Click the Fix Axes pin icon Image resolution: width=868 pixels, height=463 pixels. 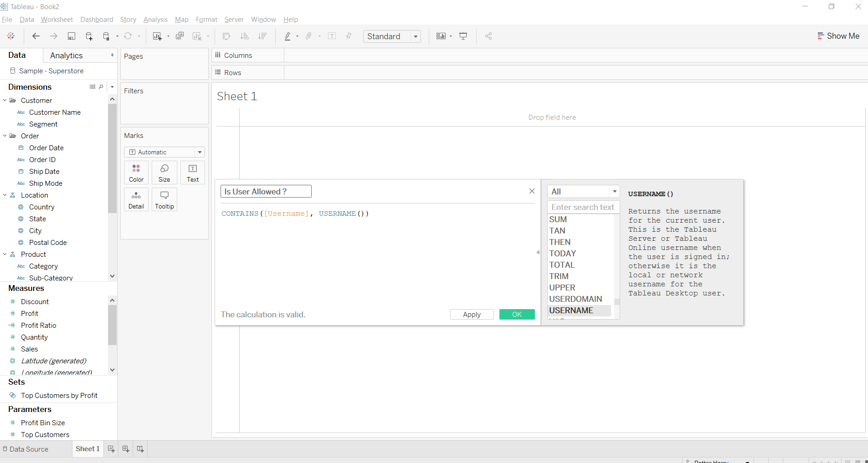[349, 36]
